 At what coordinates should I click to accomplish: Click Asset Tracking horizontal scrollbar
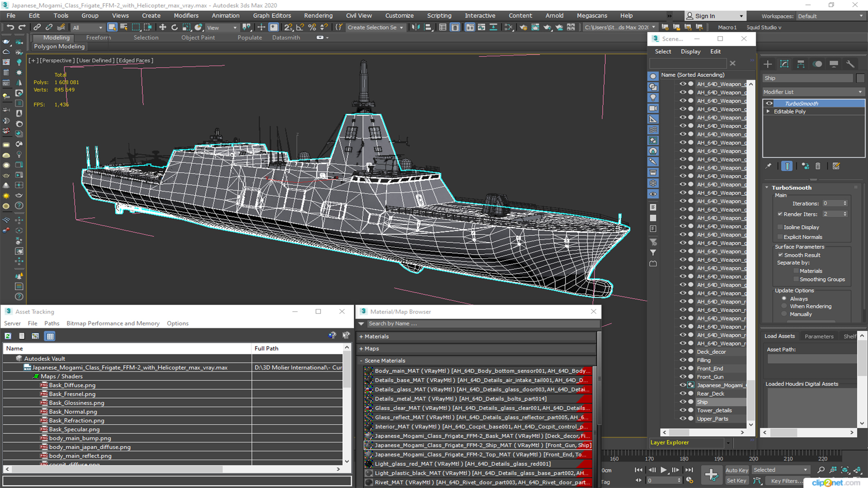coord(117,469)
